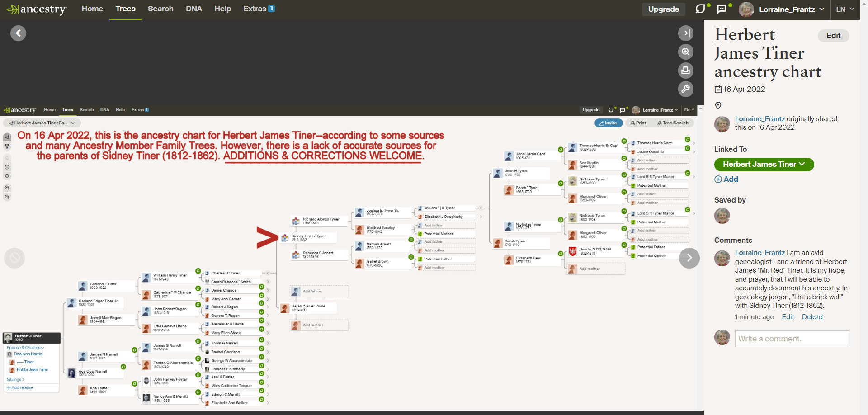Click the collapse side panel icon

click(685, 33)
